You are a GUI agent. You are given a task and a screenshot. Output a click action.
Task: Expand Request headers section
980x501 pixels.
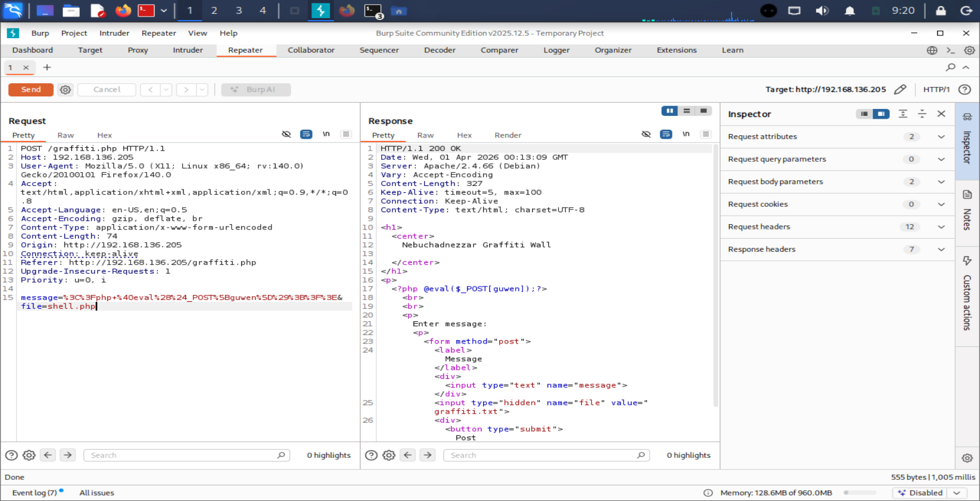pyautogui.click(x=941, y=227)
